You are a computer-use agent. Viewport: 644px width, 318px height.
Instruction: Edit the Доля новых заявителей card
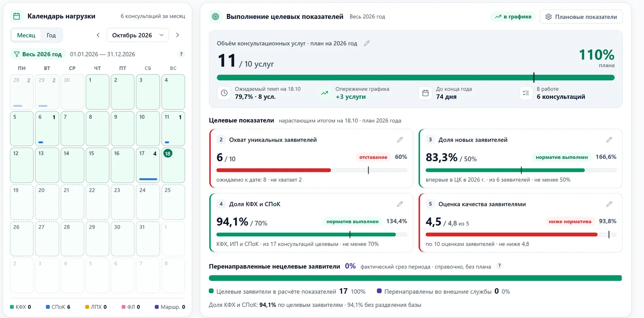coord(609,140)
